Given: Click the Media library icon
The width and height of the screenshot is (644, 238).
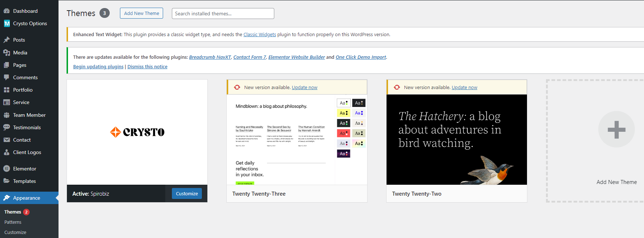Looking at the screenshot, I should [x=7, y=53].
